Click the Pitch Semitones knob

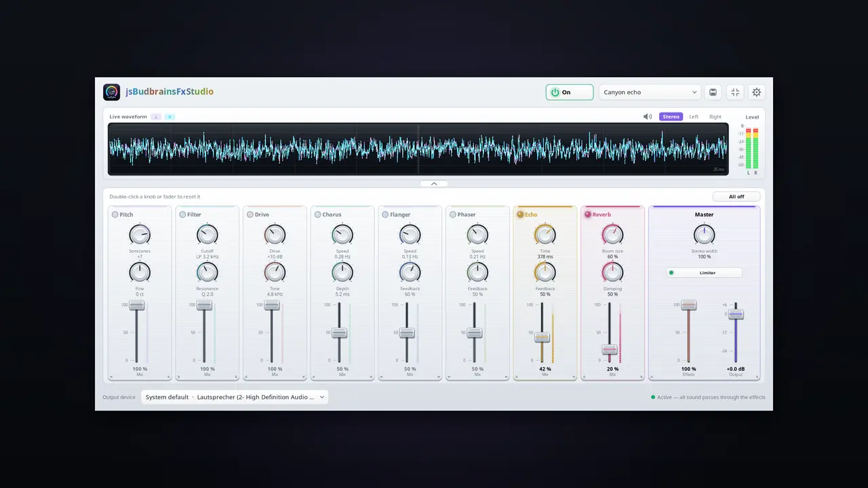click(140, 235)
